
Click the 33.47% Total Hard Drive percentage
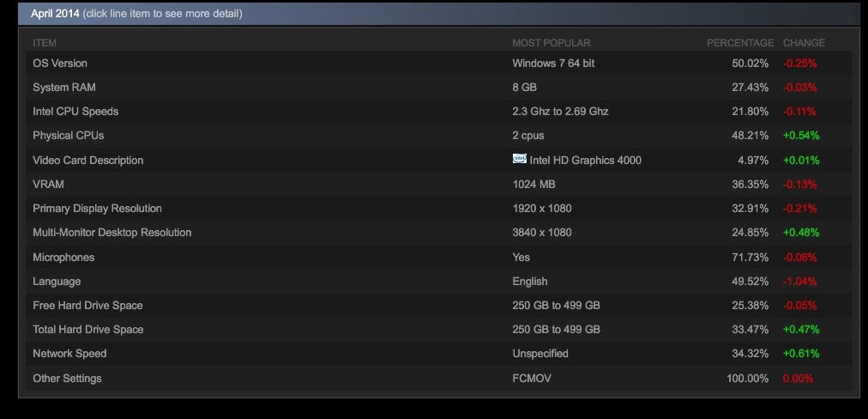click(x=750, y=329)
